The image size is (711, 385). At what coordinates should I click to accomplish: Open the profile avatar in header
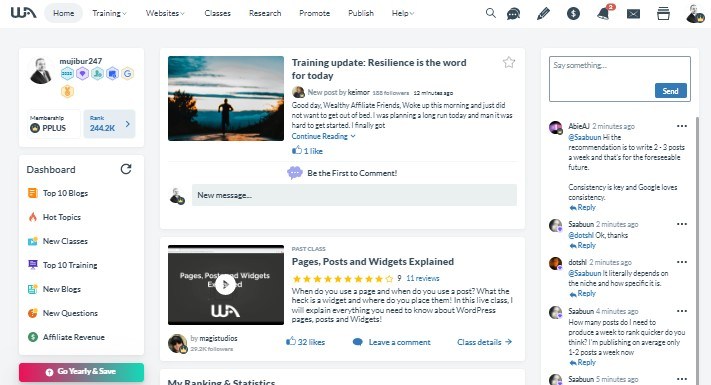[695, 14]
